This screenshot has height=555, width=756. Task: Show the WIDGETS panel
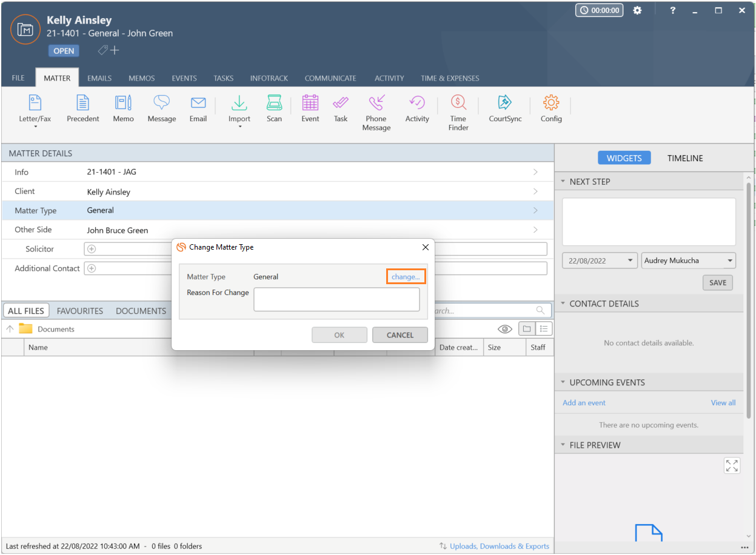(624, 158)
